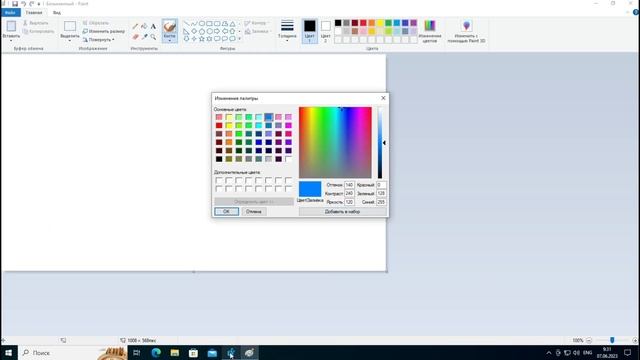
Task: Open the shape Outline (Контур) dropdown
Action: pos(257,23)
